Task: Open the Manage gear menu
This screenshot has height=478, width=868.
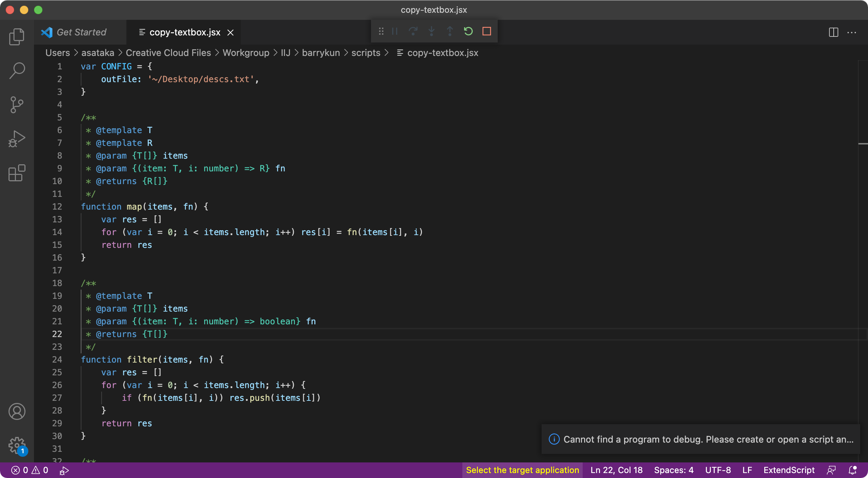Action: coord(17,445)
